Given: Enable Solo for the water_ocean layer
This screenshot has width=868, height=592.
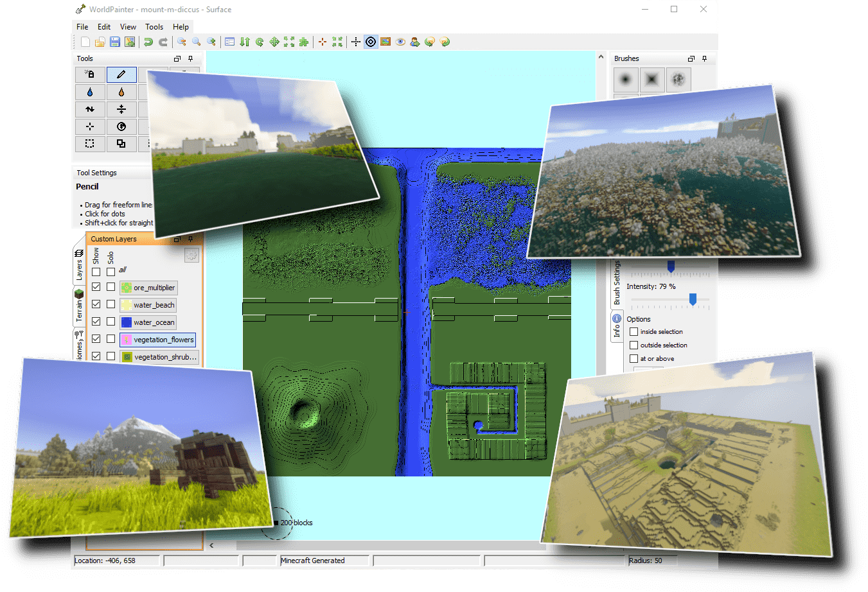Looking at the screenshot, I should click(111, 322).
